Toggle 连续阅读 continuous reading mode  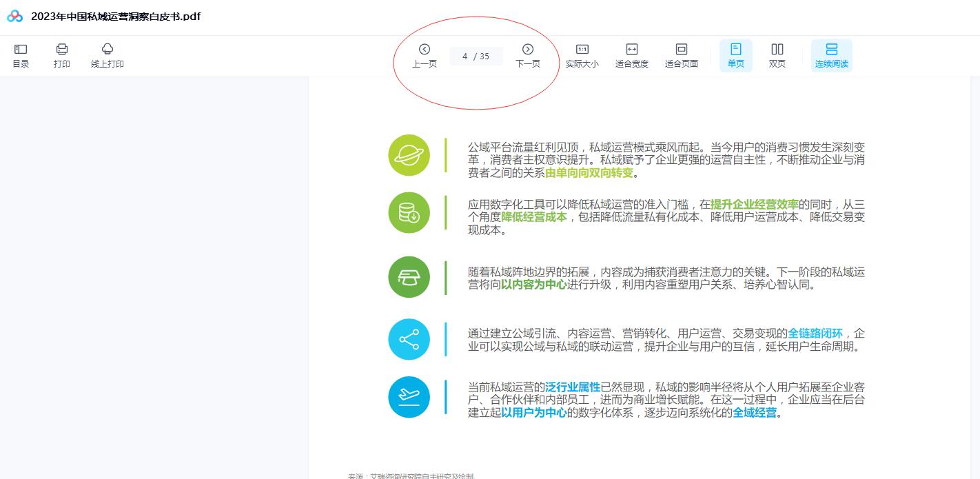point(832,55)
